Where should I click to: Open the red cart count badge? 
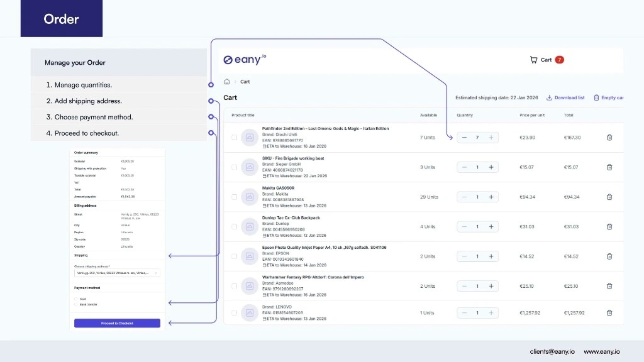click(x=559, y=60)
